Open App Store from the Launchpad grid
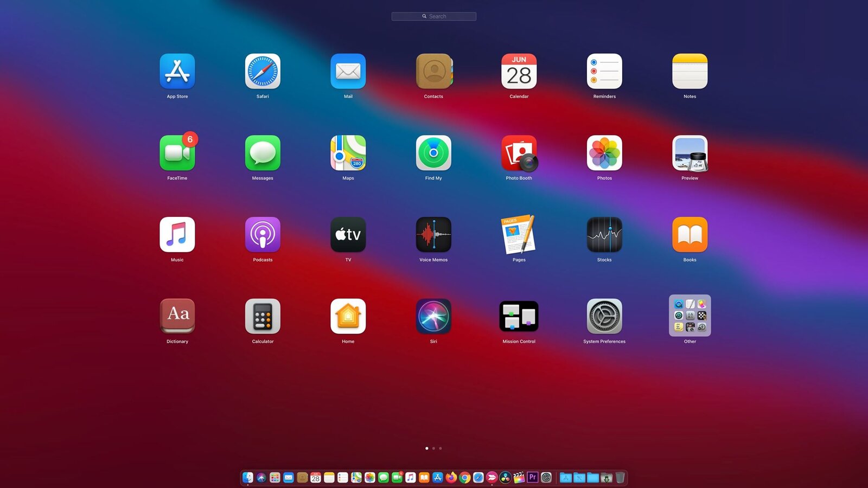This screenshot has height=488, width=868. [x=177, y=71]
